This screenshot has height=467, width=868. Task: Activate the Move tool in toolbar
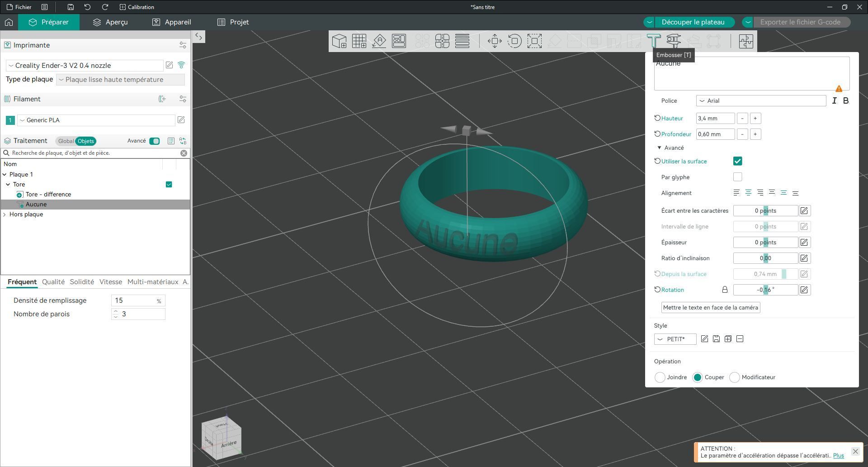coord(495,41)
